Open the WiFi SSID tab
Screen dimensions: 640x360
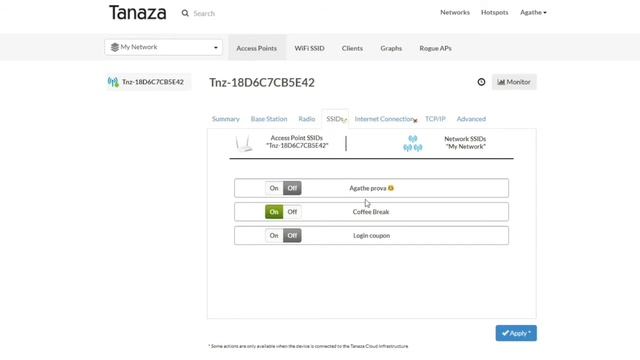click(x=309, y=48)
